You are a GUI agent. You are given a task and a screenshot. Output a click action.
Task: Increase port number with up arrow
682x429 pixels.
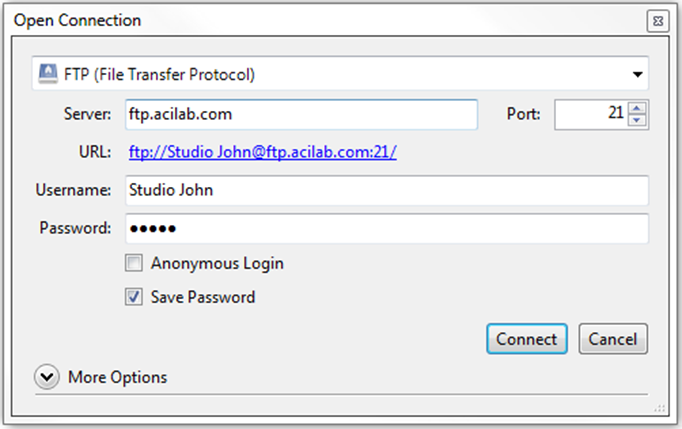click(x=638, y=108)
